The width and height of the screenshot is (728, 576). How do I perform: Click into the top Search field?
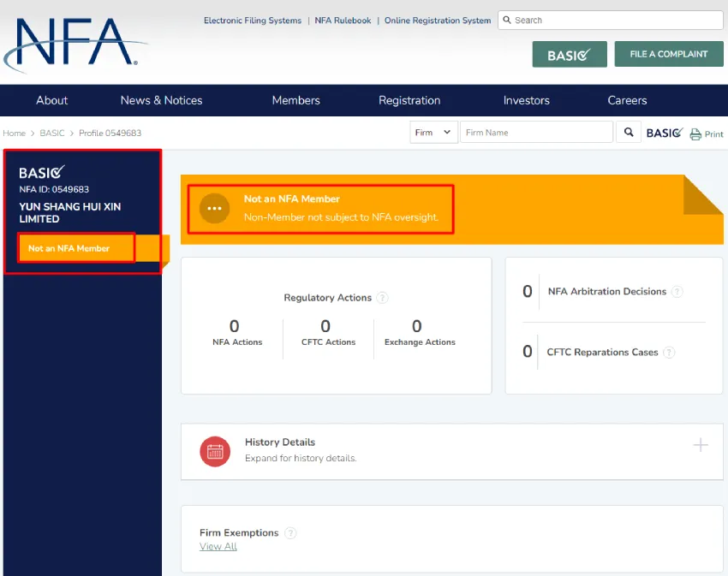611,20
